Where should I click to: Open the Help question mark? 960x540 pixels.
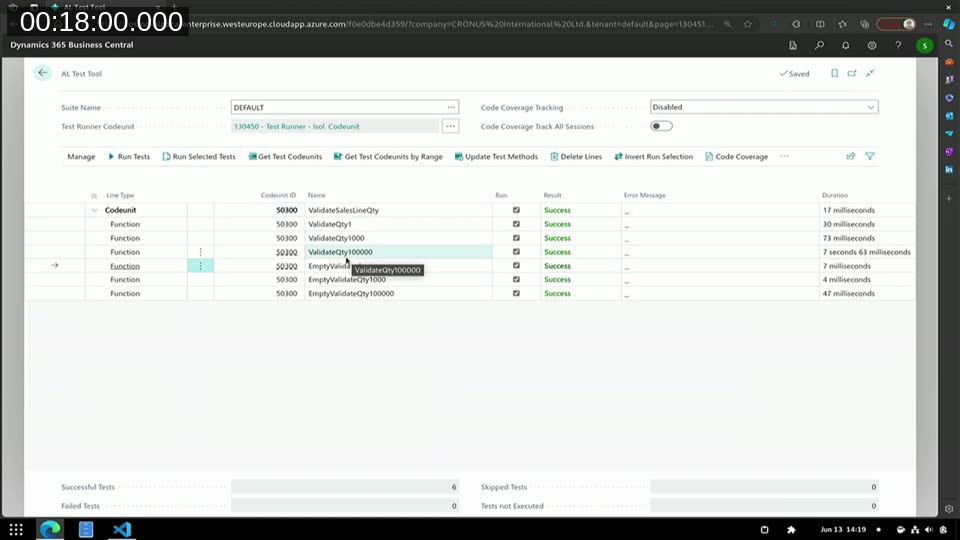tap(898, 45)
